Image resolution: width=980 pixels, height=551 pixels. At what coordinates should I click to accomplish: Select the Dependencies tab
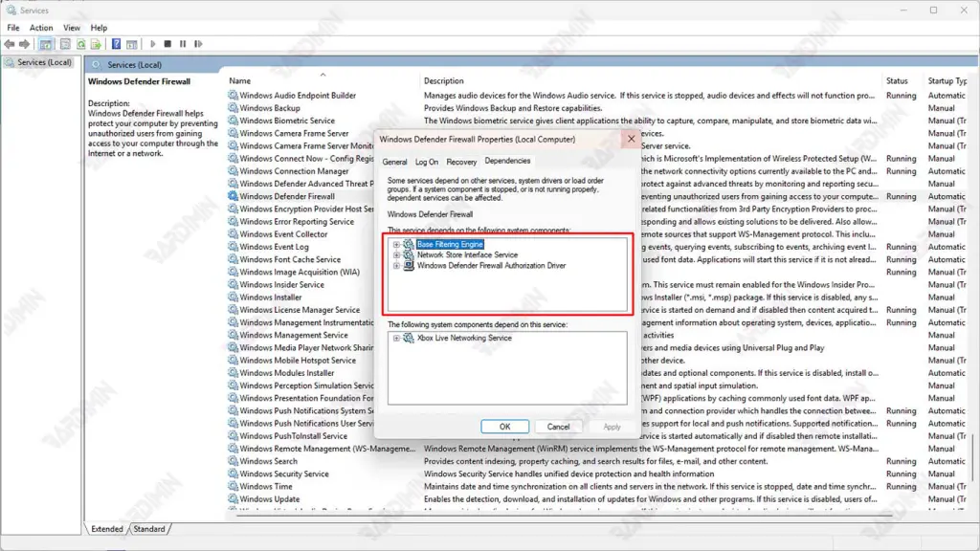[507, 161]
